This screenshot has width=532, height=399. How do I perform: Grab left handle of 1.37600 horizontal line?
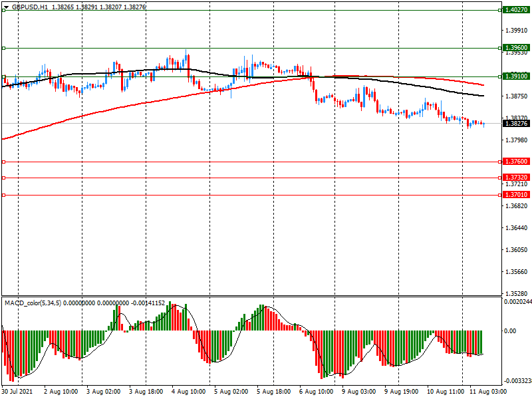tap(4, 162)
